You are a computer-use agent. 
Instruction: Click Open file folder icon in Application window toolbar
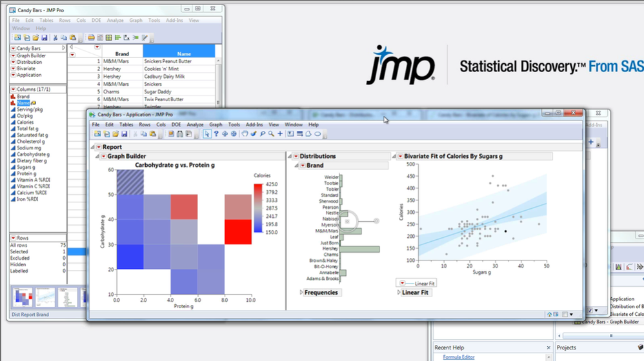tap(116, 133)
